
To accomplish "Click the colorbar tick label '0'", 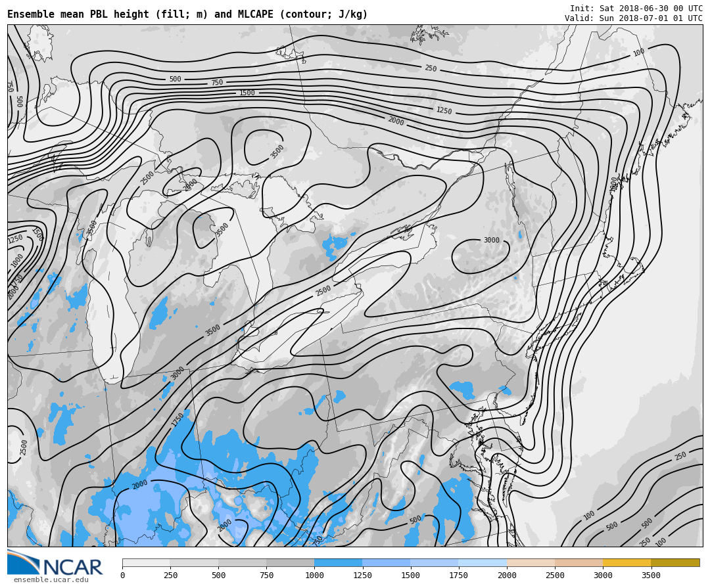I will coord(122,576).
